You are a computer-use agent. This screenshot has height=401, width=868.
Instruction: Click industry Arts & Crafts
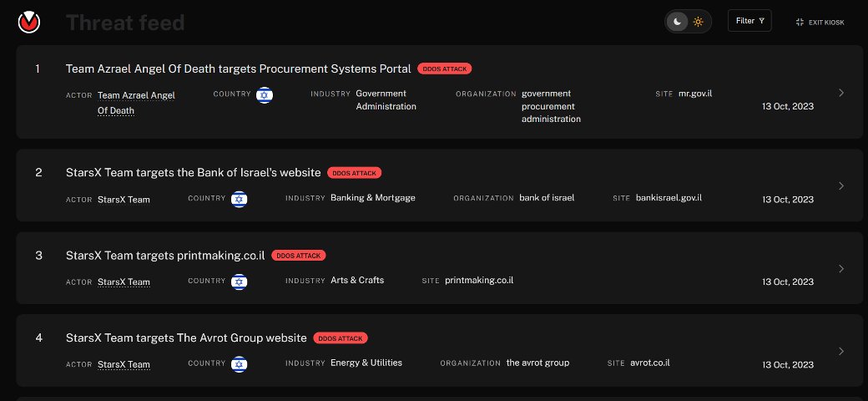point(357,280)
